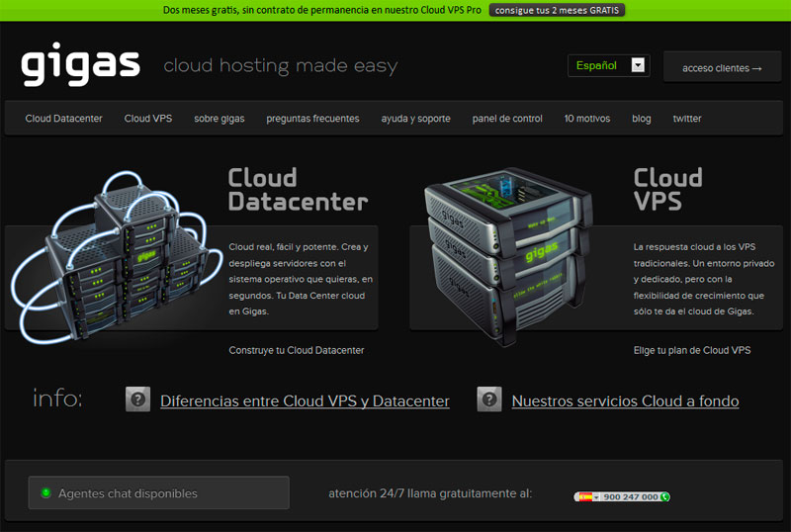Screen dimensions: 791x532
Task: Open Nuestros servicios Cloud a fondo link
Action: pyautogui.click(x=625, y=400)
